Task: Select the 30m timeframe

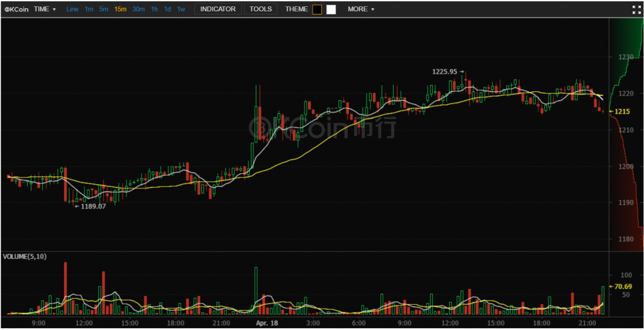Action: 138,9
